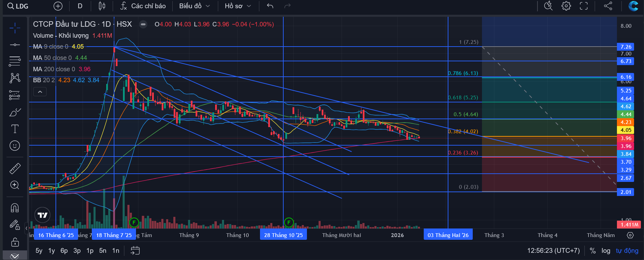
Task: Add symbol to compare with plus icon
Action: point(58,6)
